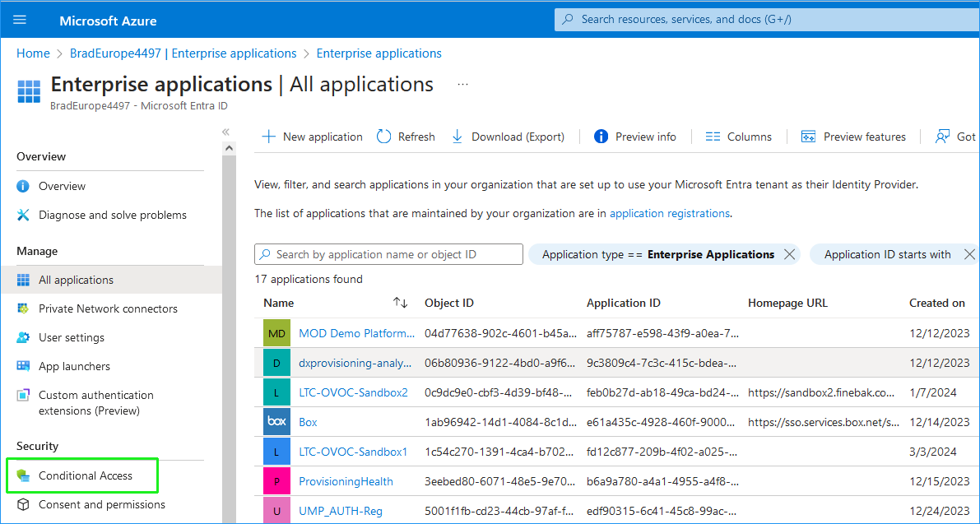Open Private Network connectors
The height and width of the screenshot is (524, 980).
[x=108, y=308]
